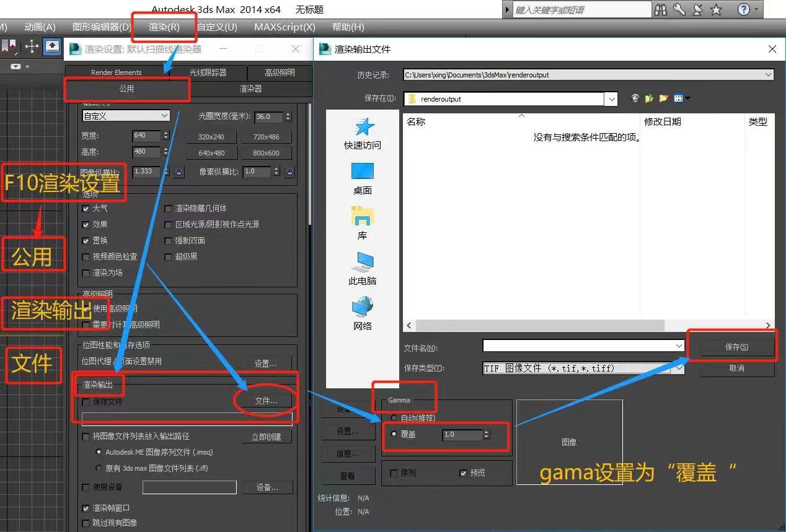Enable the 强制双面 checkbox
The image size is (786, 532).
[x=168, y=240]
